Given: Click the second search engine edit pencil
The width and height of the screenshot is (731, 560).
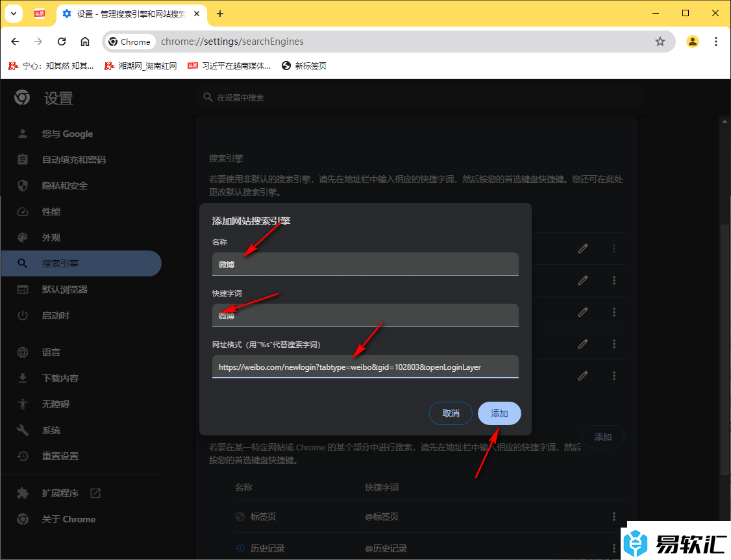Looking at the screenshot, I should (583, 280).
